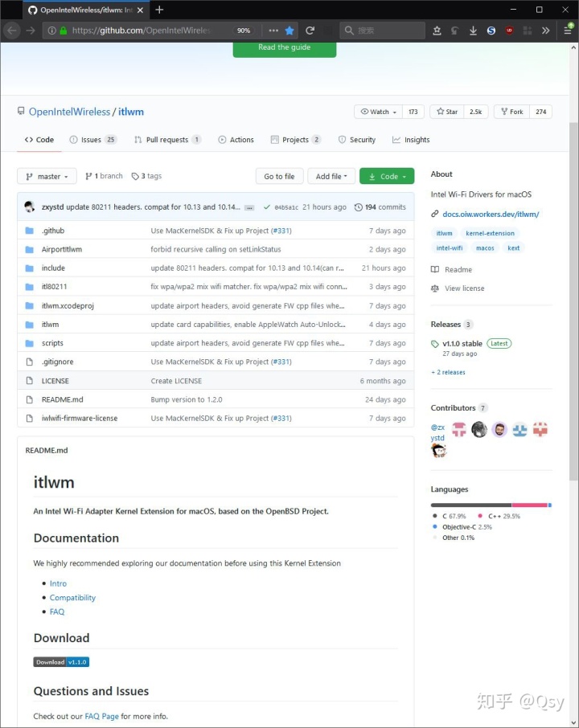Screen dimensions: 579x728
Task: Click inside the browser search field
Action: (x=383, y=31)
